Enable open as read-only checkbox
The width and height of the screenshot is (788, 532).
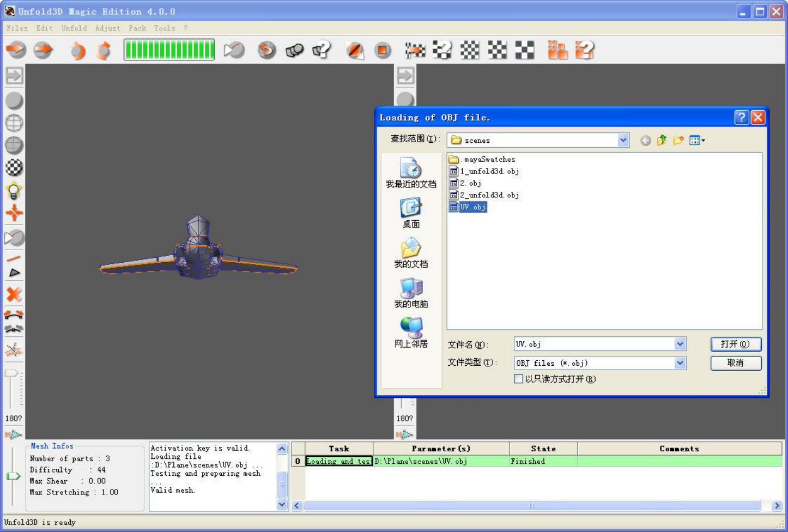click(x=519, y=379)
